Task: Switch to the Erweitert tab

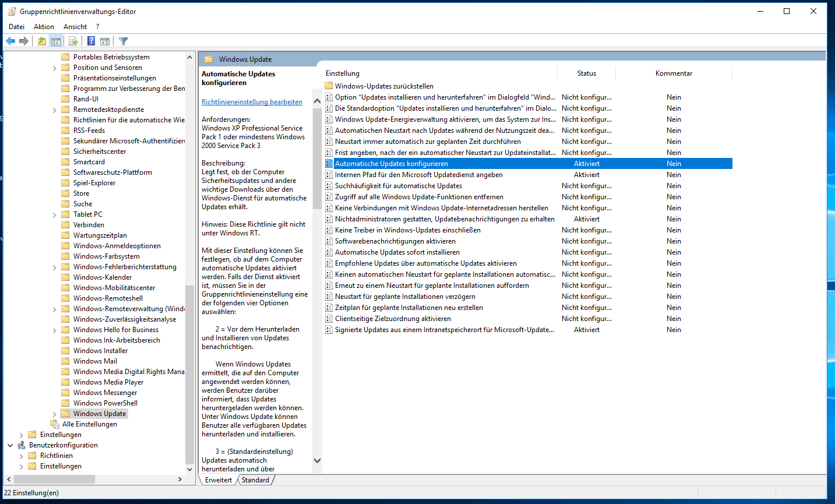Action: click(x=219, y=480)
